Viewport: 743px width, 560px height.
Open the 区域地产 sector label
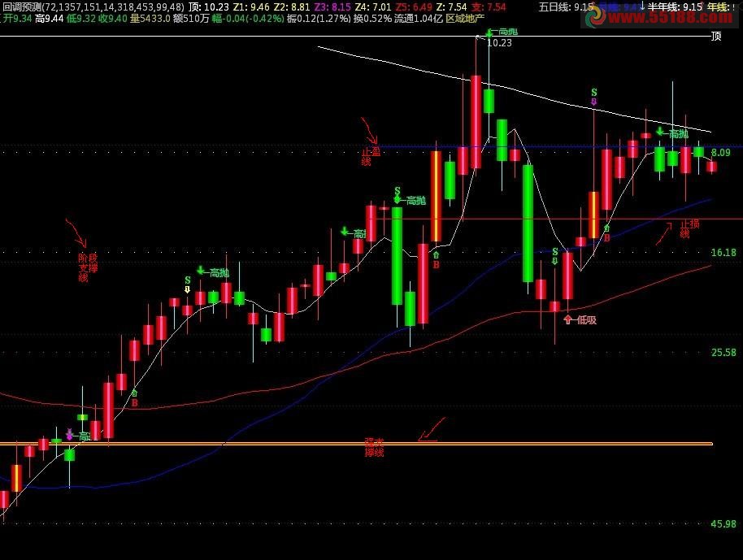point(465,19)
